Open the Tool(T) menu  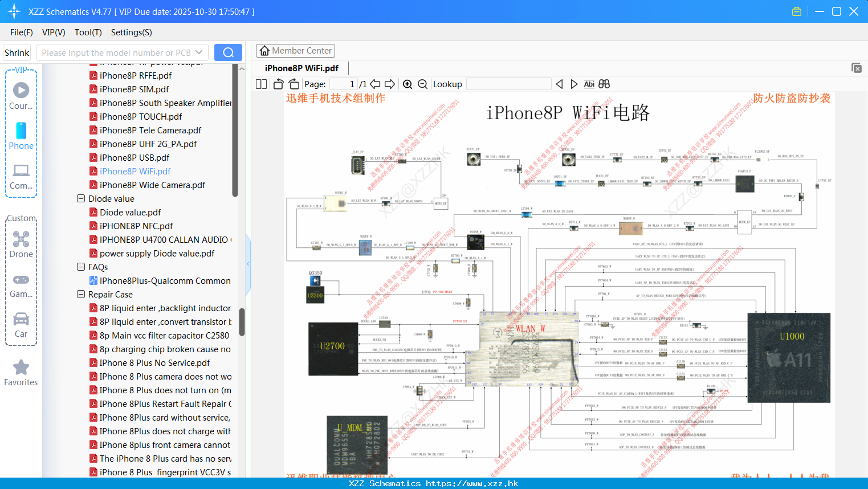(88, 32)
